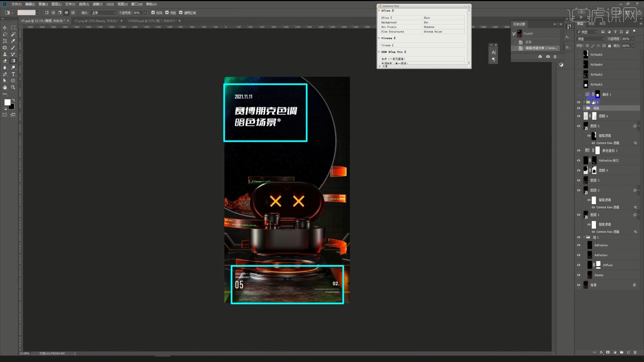Select the Horizontal Type tool
The height and width of the screenshot is (362, 644).
tap(13, 74)
